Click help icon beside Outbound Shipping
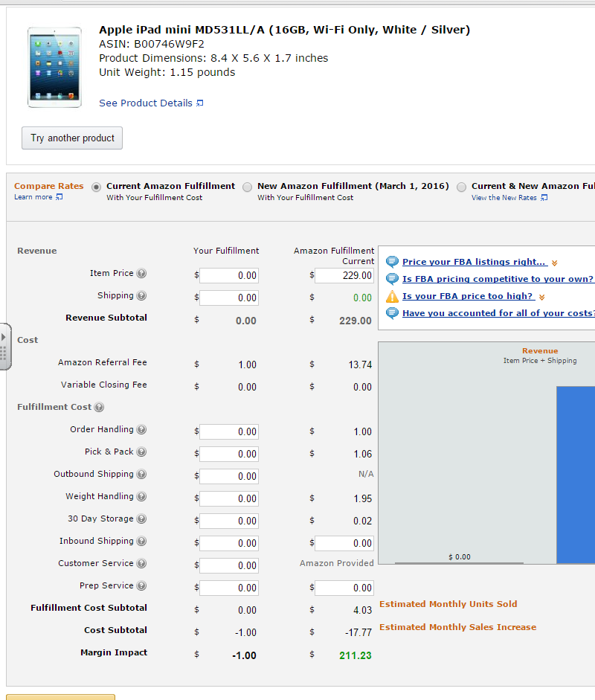Viewport: 595px width, 700px height. click(x=141, y=474)
